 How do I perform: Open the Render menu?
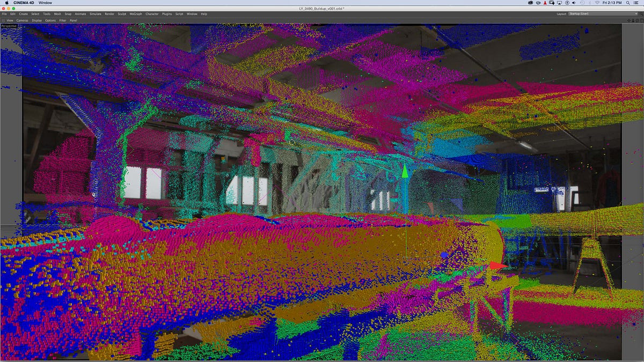pos(110,14)
